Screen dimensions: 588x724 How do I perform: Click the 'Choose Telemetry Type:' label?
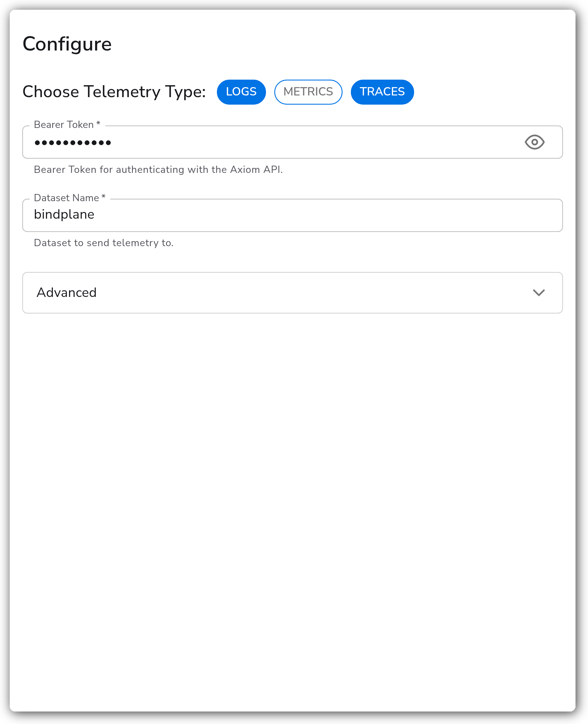(x=114, y=92)
